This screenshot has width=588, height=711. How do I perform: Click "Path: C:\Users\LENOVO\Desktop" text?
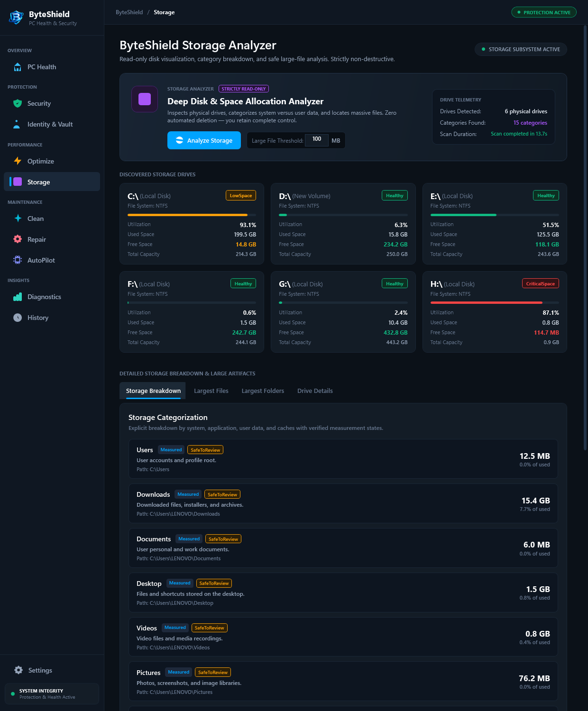175,603
